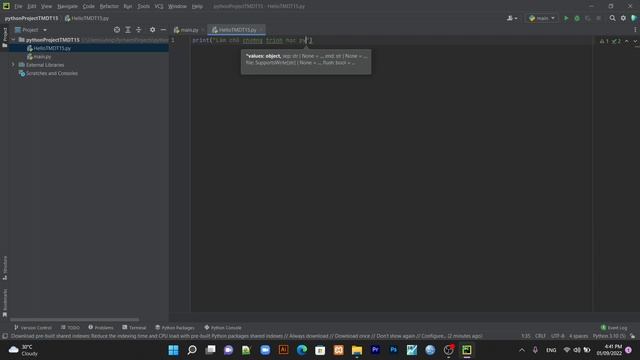Click the JetBrains toolbox icon at top right
This screenshot has height=360, width=640.
(x=634, y=18)
